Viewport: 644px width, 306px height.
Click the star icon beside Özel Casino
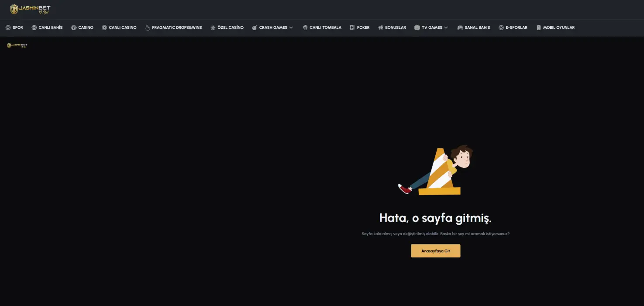pyautogui.click(x=213, y=28)
